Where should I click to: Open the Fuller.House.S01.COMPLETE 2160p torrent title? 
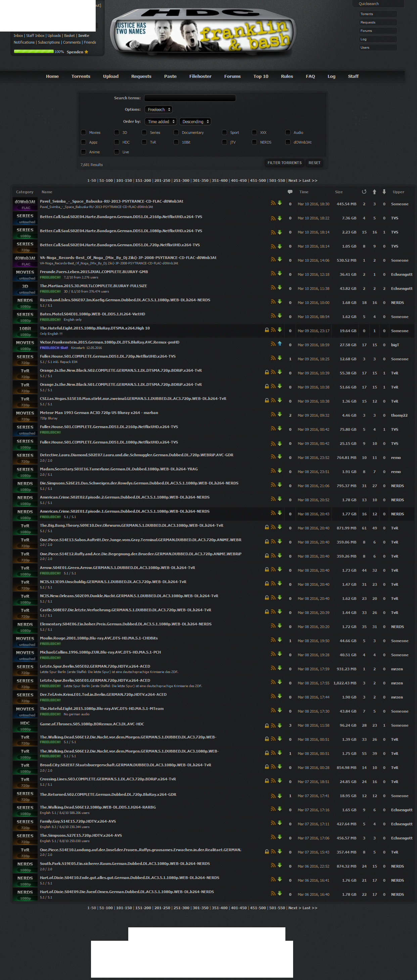pos(109,427)
